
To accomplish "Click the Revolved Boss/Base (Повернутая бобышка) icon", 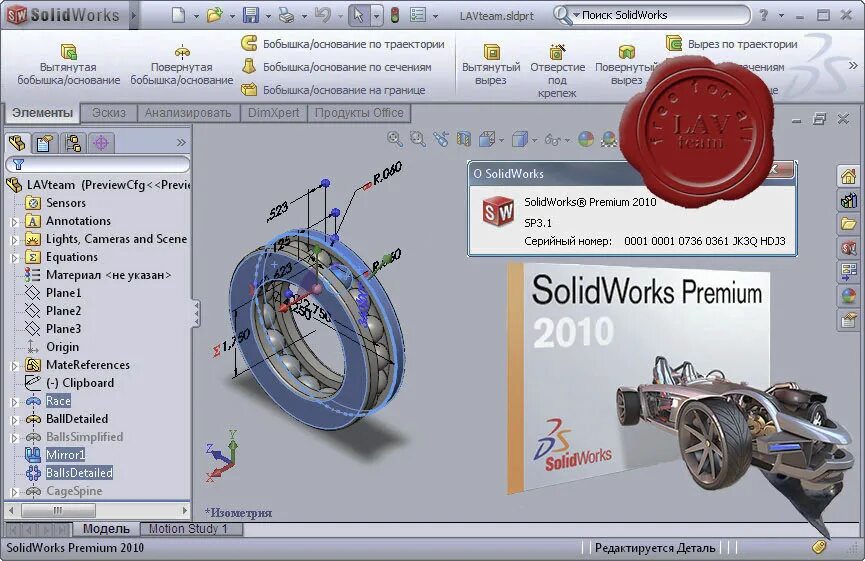I will (182, 52).
